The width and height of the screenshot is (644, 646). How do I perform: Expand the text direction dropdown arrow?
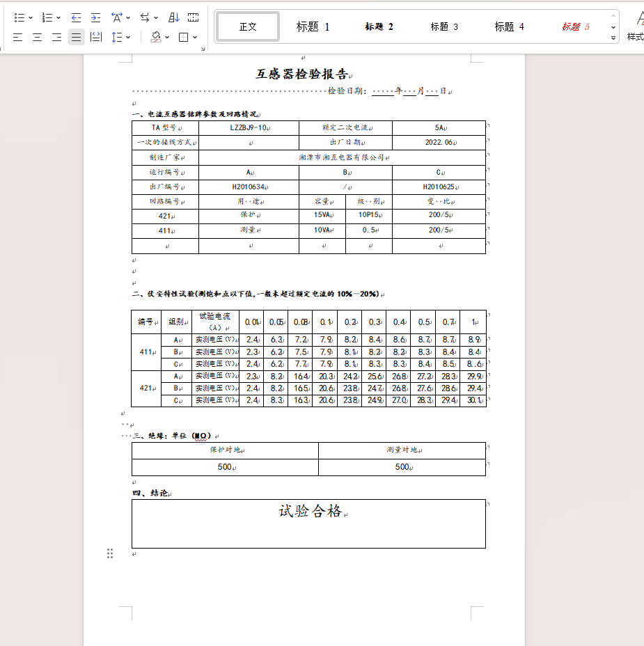156,17
